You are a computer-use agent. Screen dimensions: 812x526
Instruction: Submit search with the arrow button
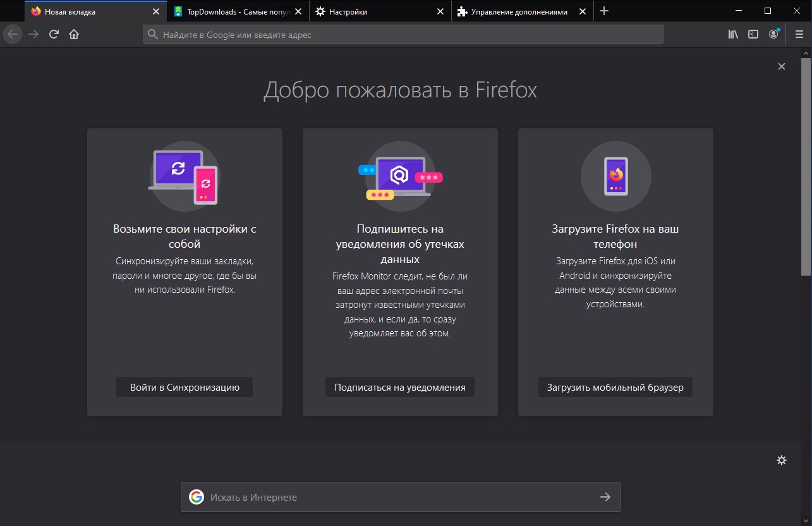[605, 497]
